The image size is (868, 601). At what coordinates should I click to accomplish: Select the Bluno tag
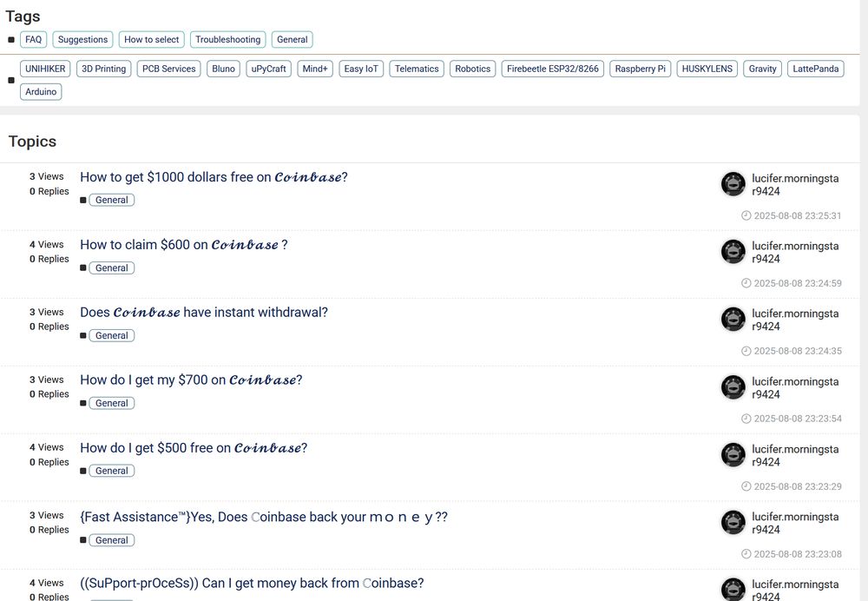pos(224,69)
